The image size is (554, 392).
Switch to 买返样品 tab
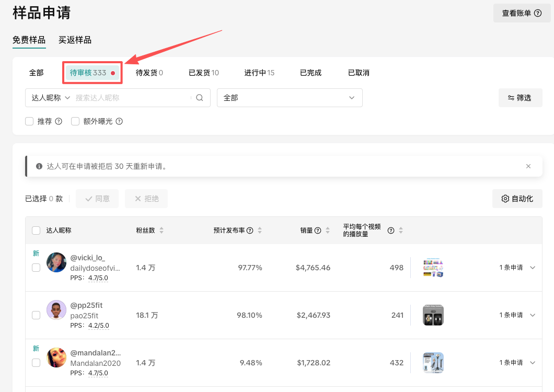click(x=75, y=40)
